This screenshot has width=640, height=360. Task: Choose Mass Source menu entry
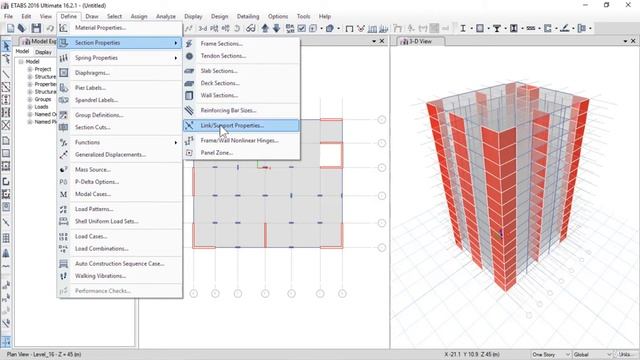coord(120,169)
